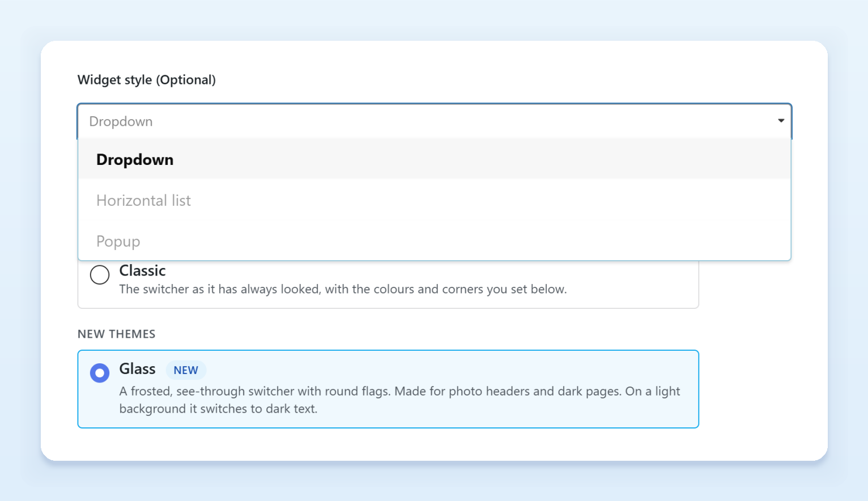The height and width of the screenshot is (501, 868).
Task: Click the Glass theme description text
Action: pyautogui.click(x=399, y=400)
